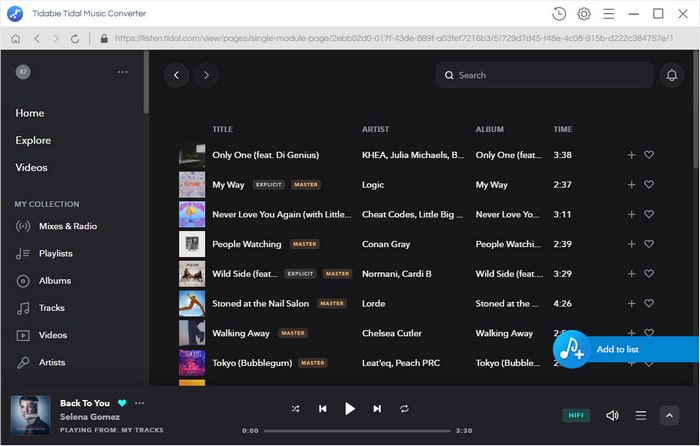Select Walking Away track title

pyautogui.click(x=241, y=333)
